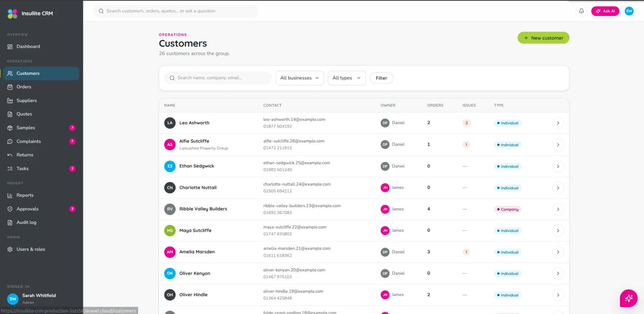Click the Complaints sidebar icon

pos(10,141)
